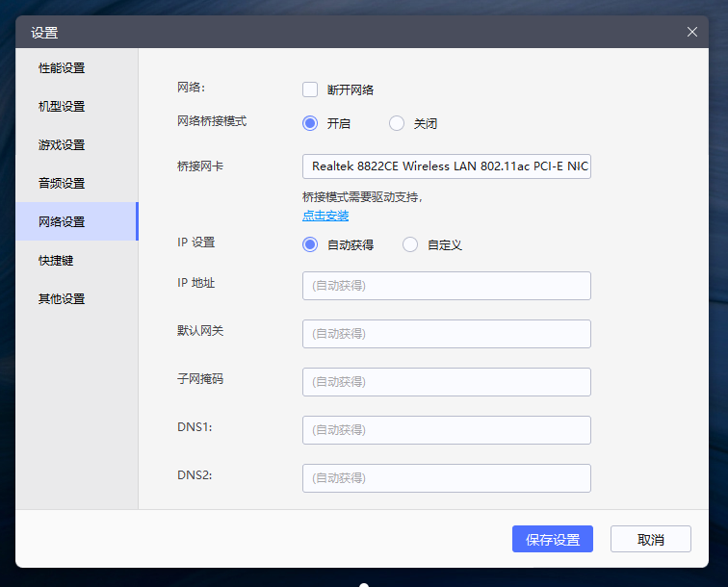Switch to the 游戏设置 section
This screenshot has height=587, width=728.
point(77,144)
